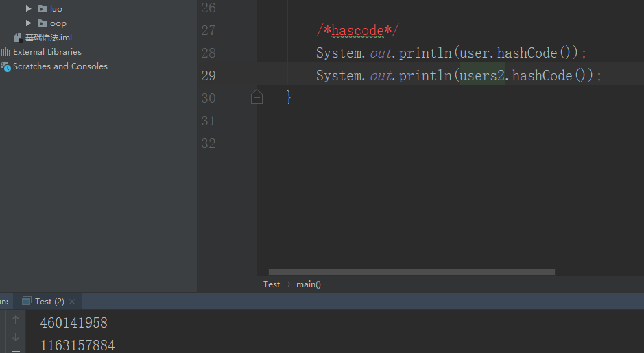This screenshot has height=353, width=644.
Task: Click the 'luo' folder label
Action: click(56, 9)
